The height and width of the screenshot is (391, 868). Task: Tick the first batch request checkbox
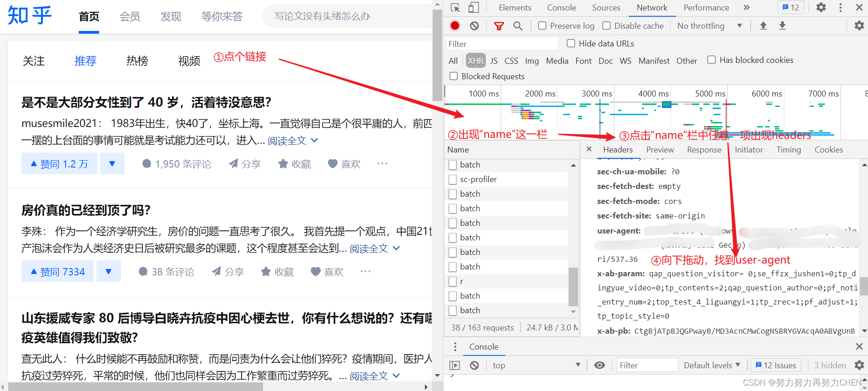(453, 165)
